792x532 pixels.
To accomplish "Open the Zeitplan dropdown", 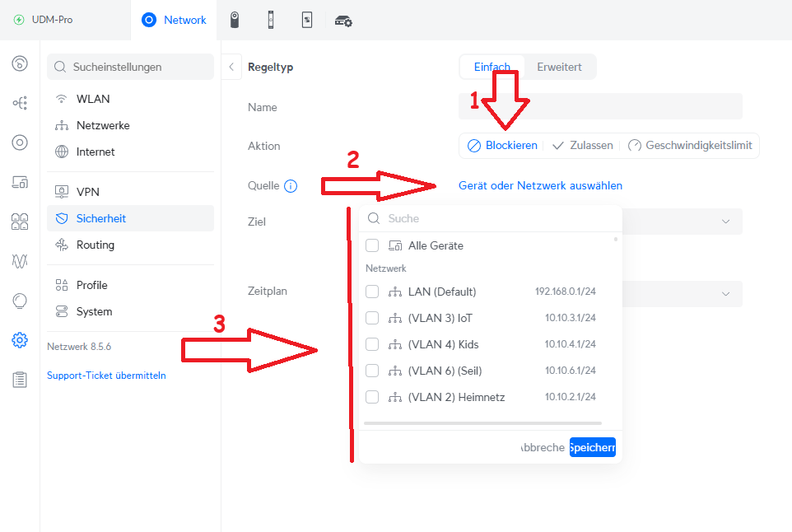I will pyautogui.click(x=724, y=294).
